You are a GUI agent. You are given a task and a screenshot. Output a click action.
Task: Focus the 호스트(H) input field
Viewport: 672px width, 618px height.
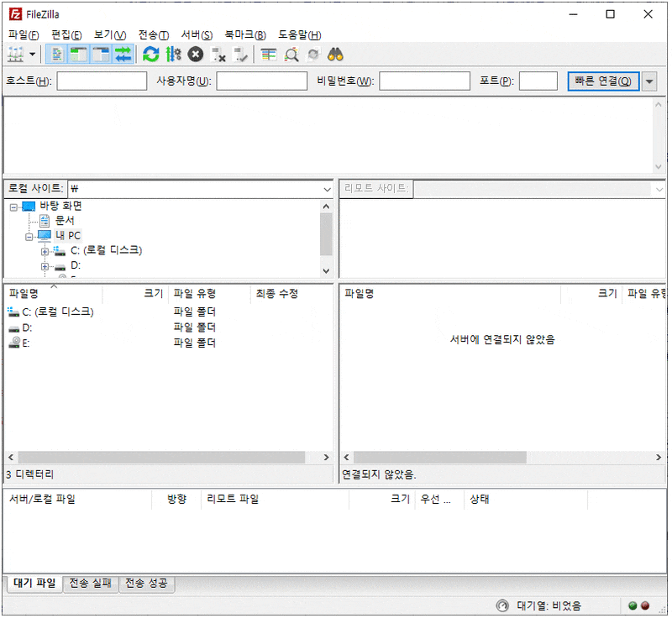click(102, 81)
